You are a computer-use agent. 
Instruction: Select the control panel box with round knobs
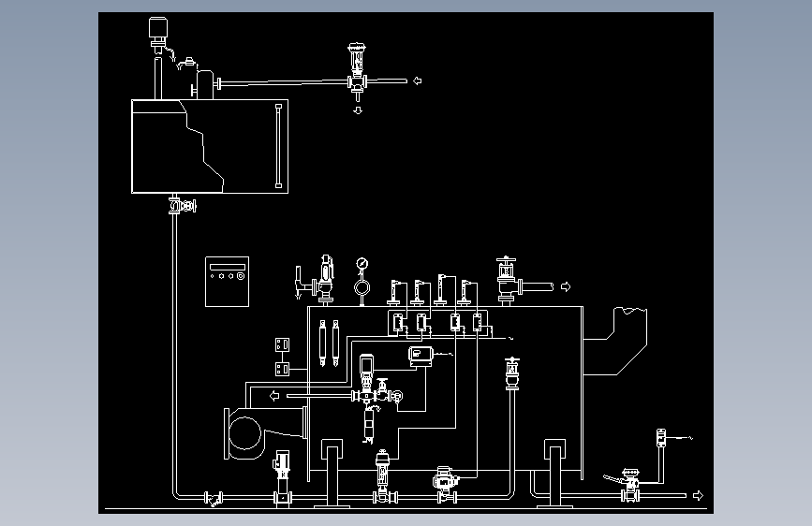pyautogui.click(x=227, y=282)
